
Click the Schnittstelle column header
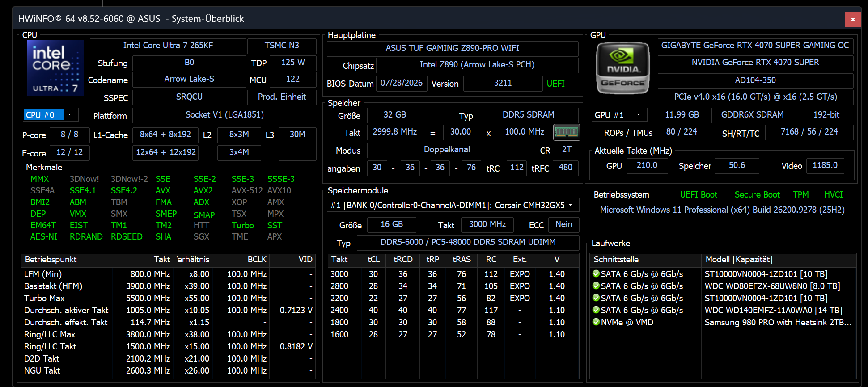645,260
